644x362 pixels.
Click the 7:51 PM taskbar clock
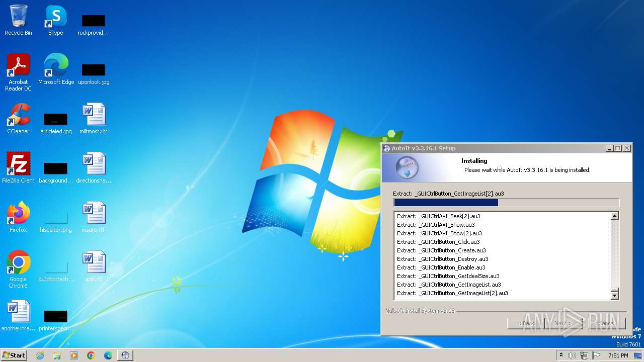click(618, 355)
